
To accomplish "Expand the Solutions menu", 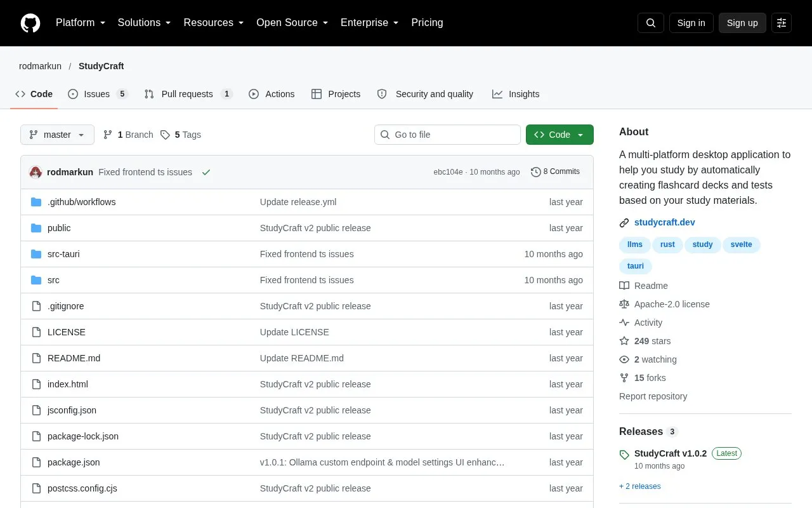I will point(145,23).
